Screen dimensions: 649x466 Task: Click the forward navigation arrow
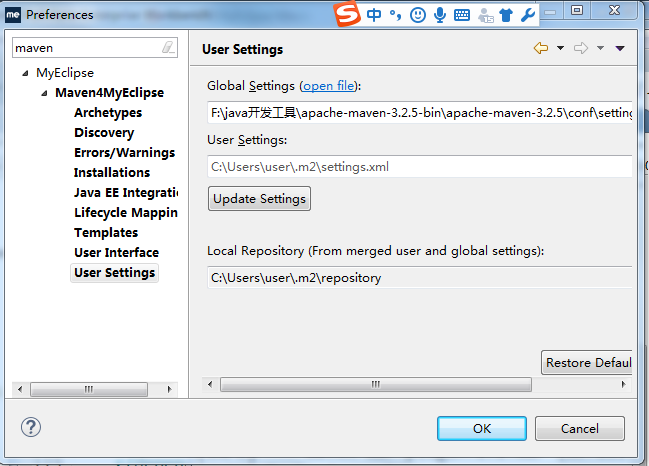click(x=581, y=48)
